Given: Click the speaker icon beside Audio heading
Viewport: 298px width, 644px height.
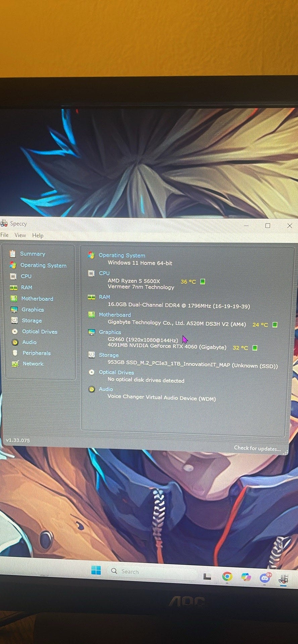Looking at the screenshot, I should tap(92, 389).
